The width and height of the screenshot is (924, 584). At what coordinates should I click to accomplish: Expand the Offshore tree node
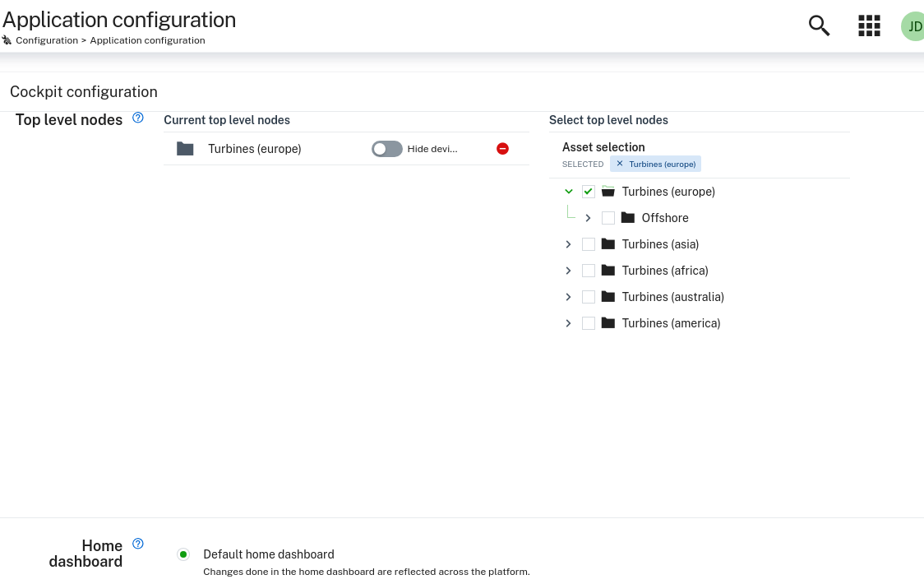pos(588,217)
